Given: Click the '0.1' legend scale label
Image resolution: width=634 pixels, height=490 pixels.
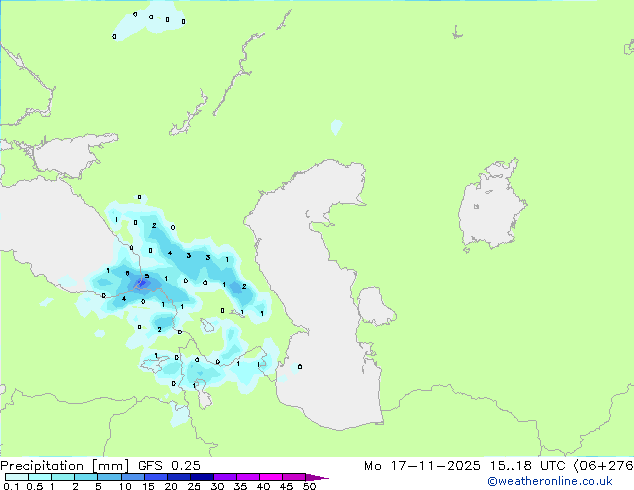Looking at the screenshot, I should [x=11, y=486].
